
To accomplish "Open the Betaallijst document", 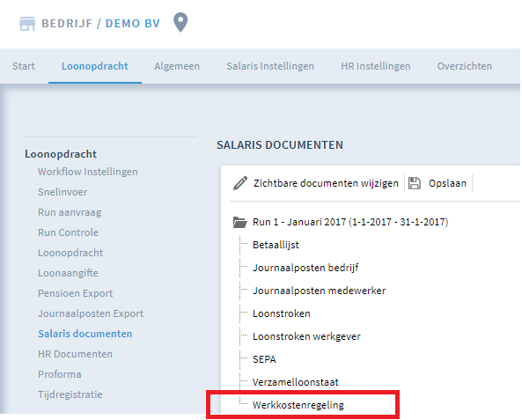I will click(x=276, y=245).
